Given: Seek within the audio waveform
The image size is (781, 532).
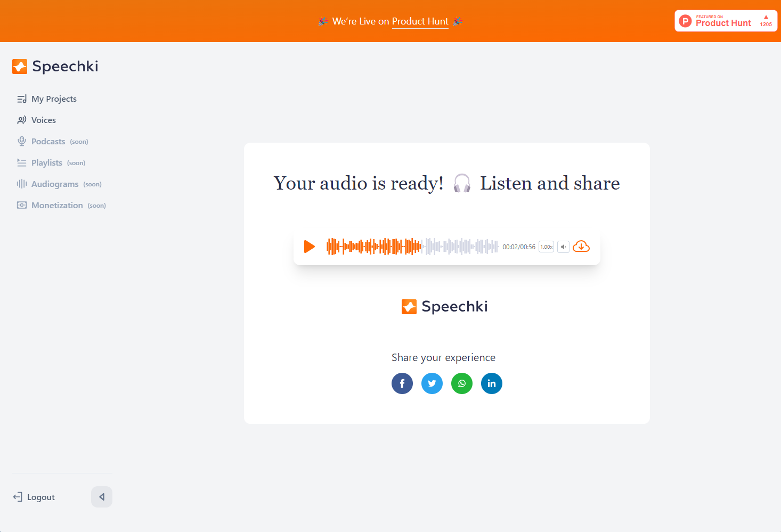Looking at the screenshot, I should [x=412, y=247].
